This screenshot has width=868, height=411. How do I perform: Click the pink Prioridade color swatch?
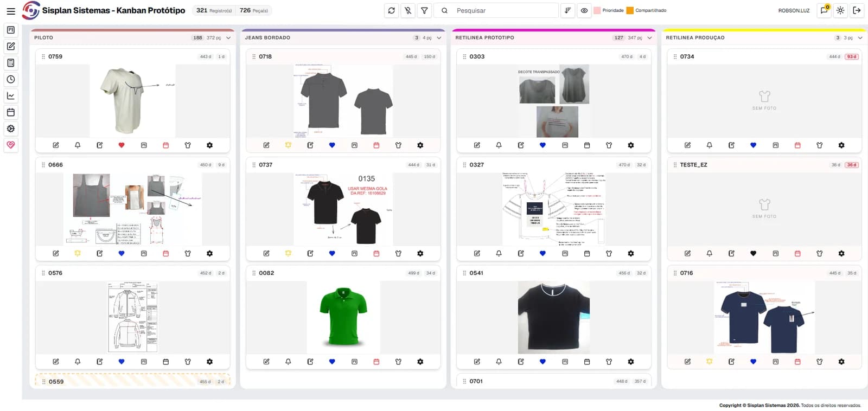pos(597,10)
